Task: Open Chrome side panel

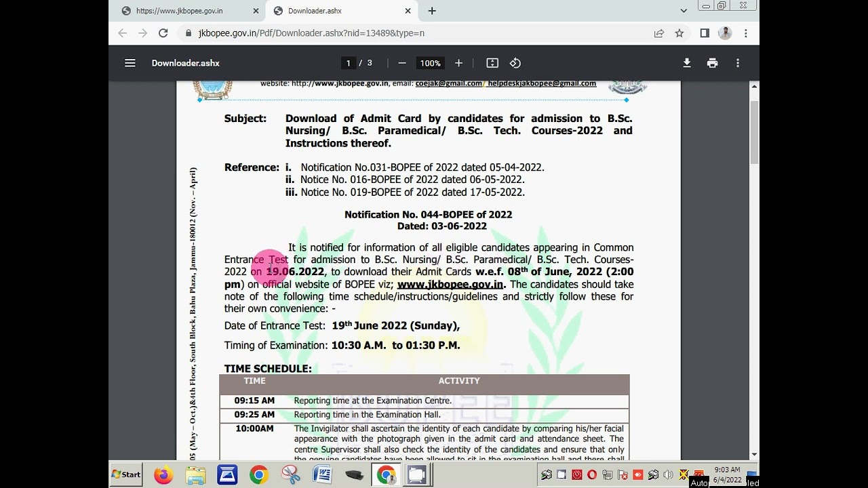Action: [x=705, y=33]
